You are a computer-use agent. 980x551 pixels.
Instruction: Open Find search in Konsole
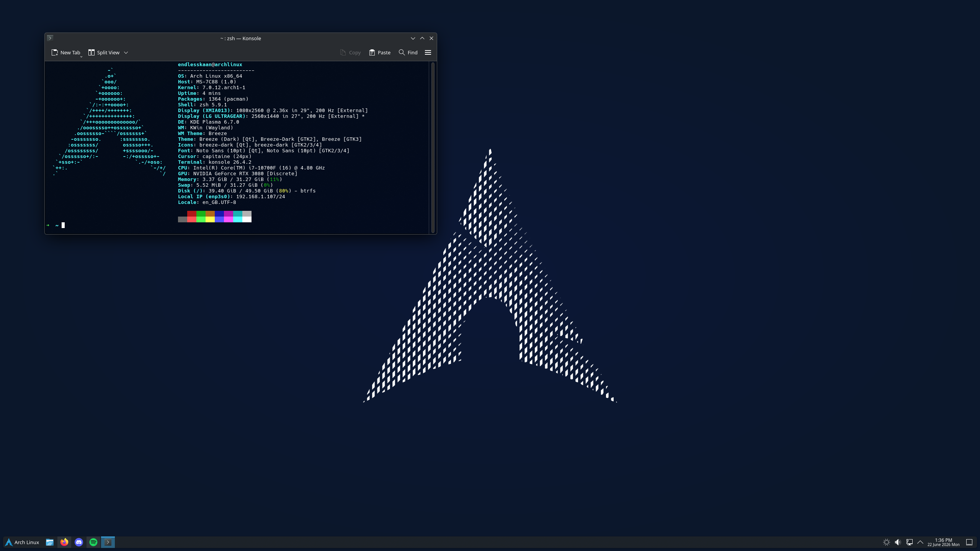click(408, 52)
